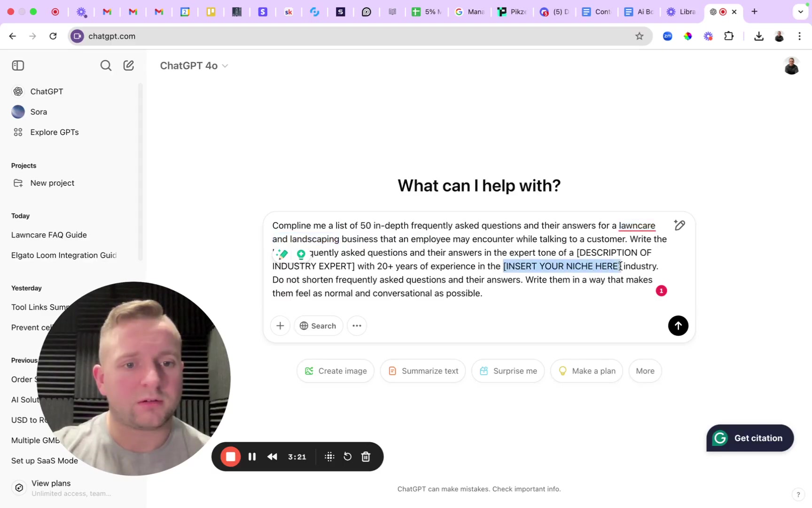Toggle the ChatGPT sidebar panel icon
The width and height of the screenshot is (812, 508).
coord(18,65)
